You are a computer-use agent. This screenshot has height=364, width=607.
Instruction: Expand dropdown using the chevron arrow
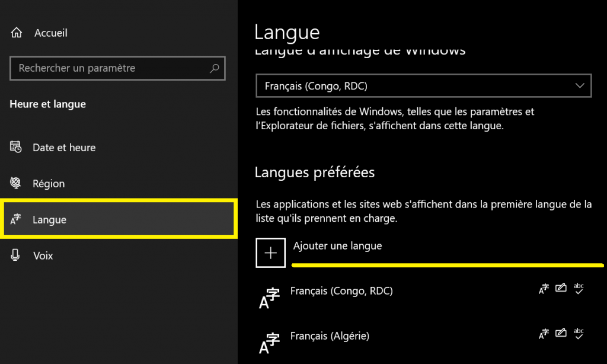(x=580, y=85)
